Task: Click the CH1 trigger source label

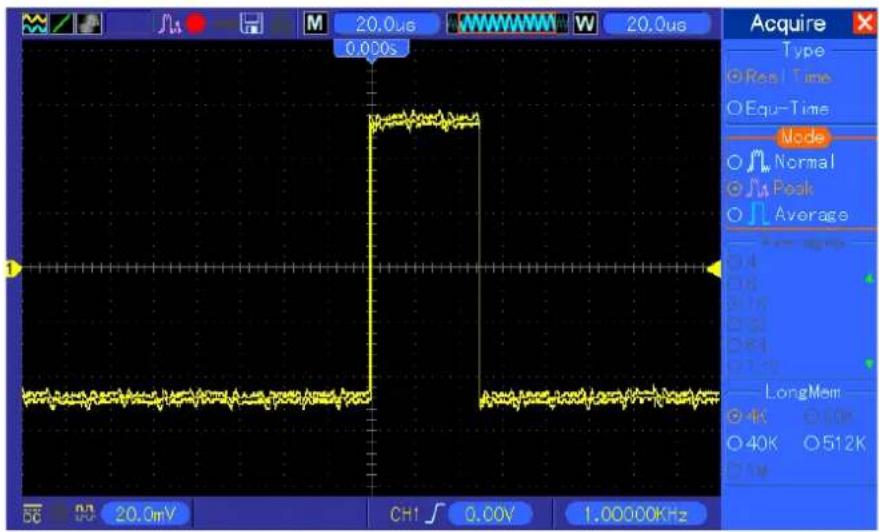Action: pyautogui.click(x=404, y=514)
